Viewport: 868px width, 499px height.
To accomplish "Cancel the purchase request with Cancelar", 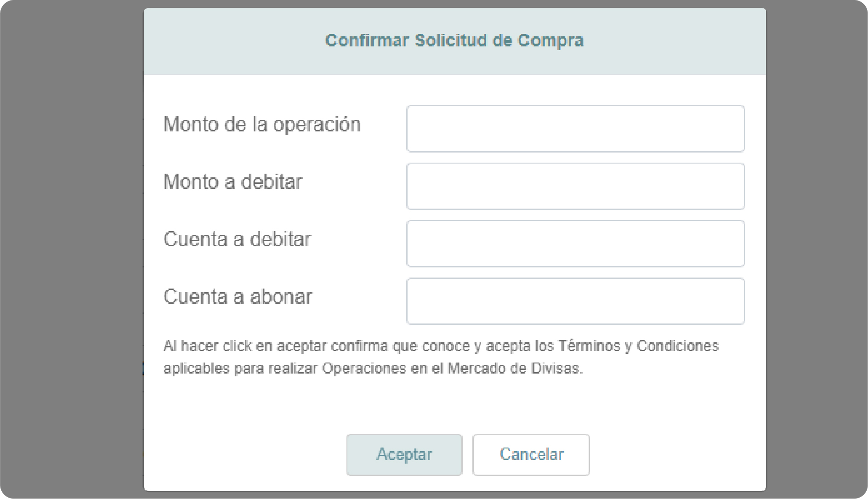I will pyautogui.click(x=531, y=454).
